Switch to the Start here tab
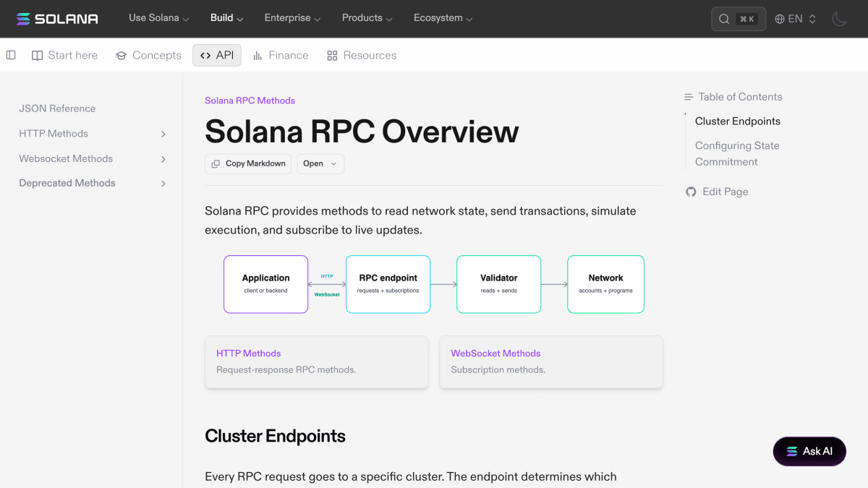 (64, 55)
